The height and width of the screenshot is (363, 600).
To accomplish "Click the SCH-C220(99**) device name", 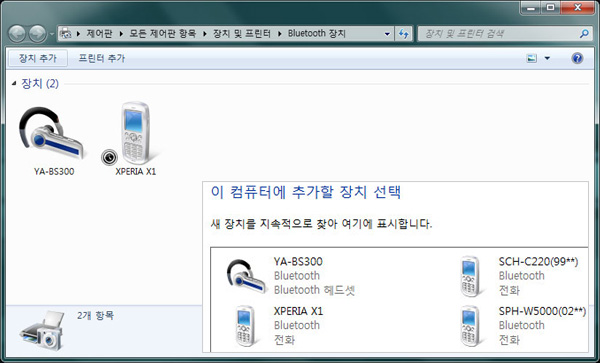I will [x=538, y=262].
